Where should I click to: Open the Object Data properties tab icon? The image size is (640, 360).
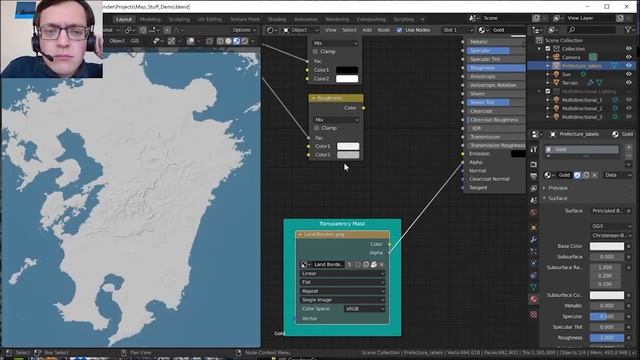click(x=533, y=287)
